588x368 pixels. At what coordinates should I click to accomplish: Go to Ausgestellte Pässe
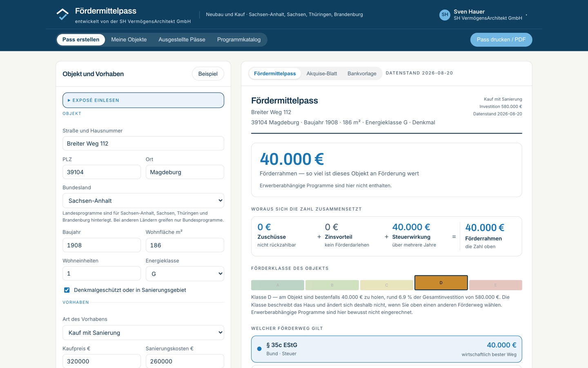(x=182, y=40)
